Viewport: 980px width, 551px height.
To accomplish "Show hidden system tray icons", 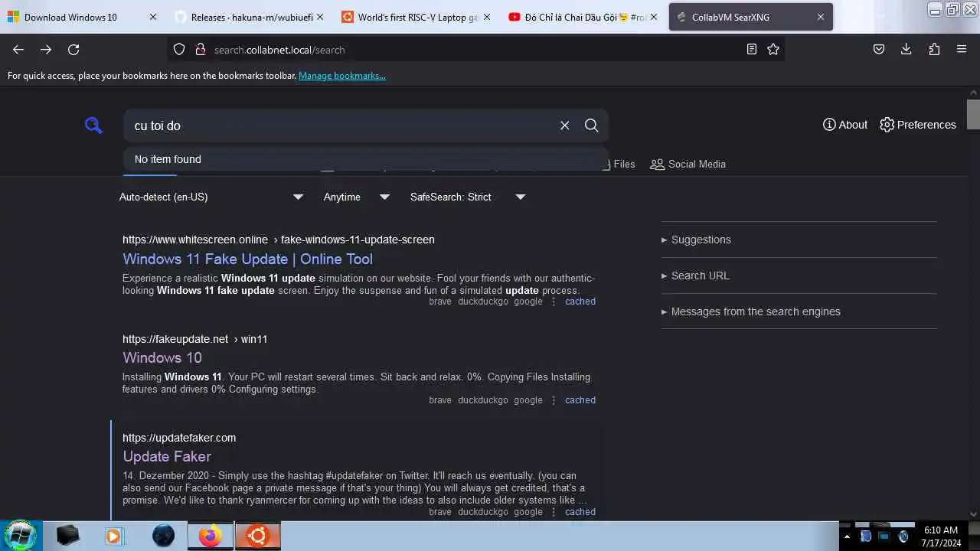I will [x=846, y=536].
